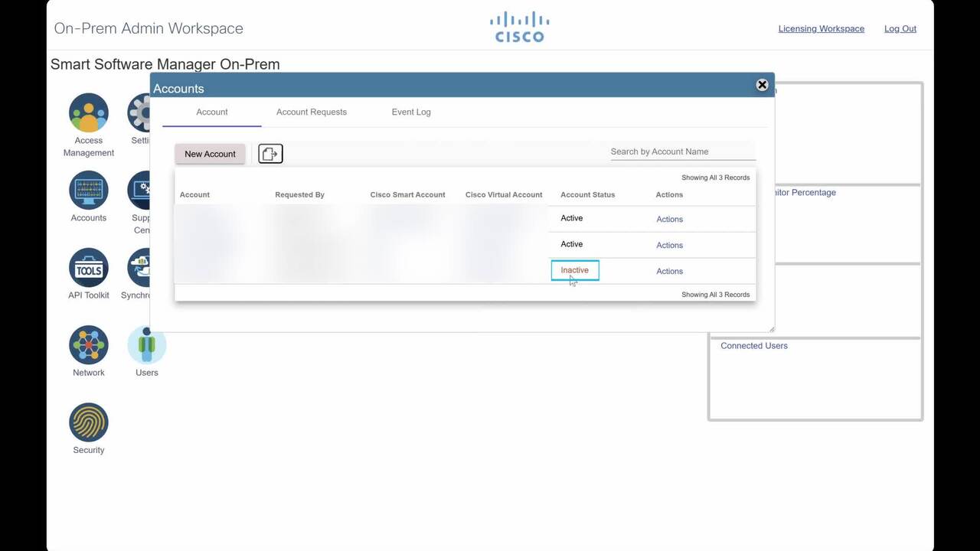980x551 pixels.
Task: Open the Network settings icon
Action: tap(88, 345)
